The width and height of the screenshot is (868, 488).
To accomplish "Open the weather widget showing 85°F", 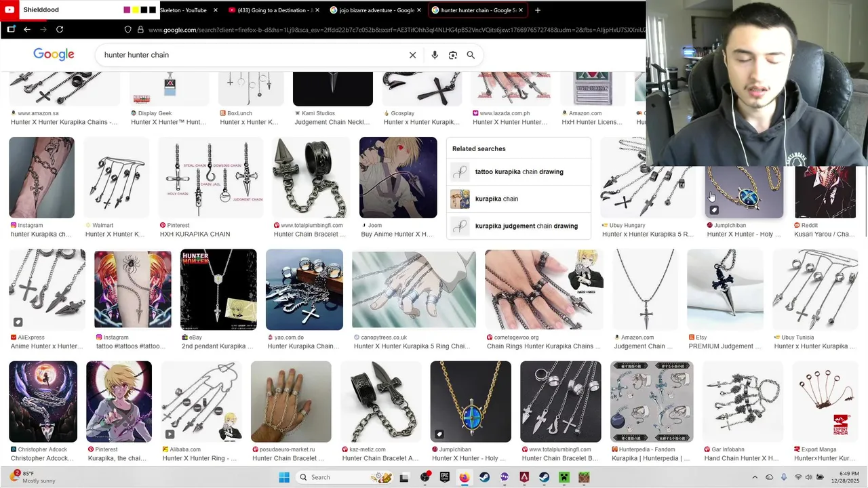I will 32,477.
